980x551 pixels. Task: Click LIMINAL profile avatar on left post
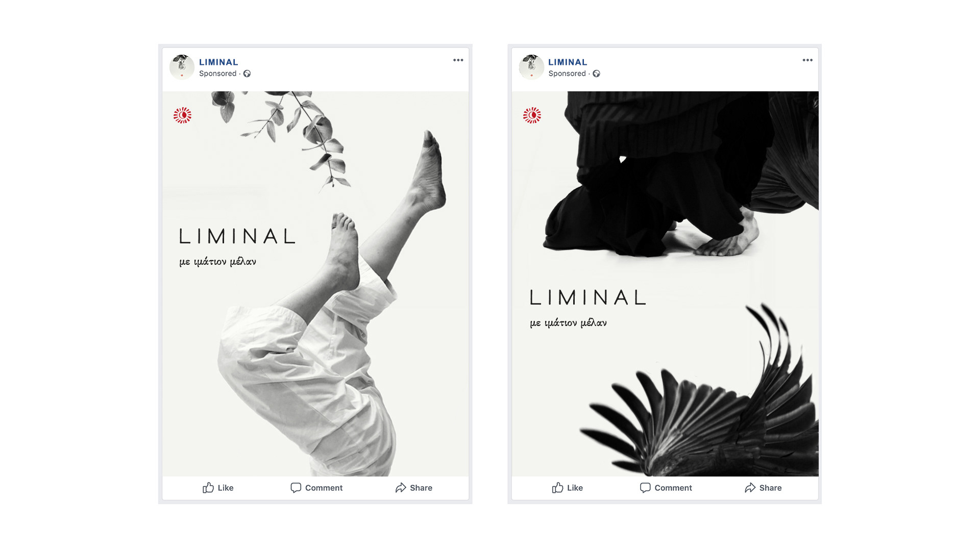pos(182,67)
